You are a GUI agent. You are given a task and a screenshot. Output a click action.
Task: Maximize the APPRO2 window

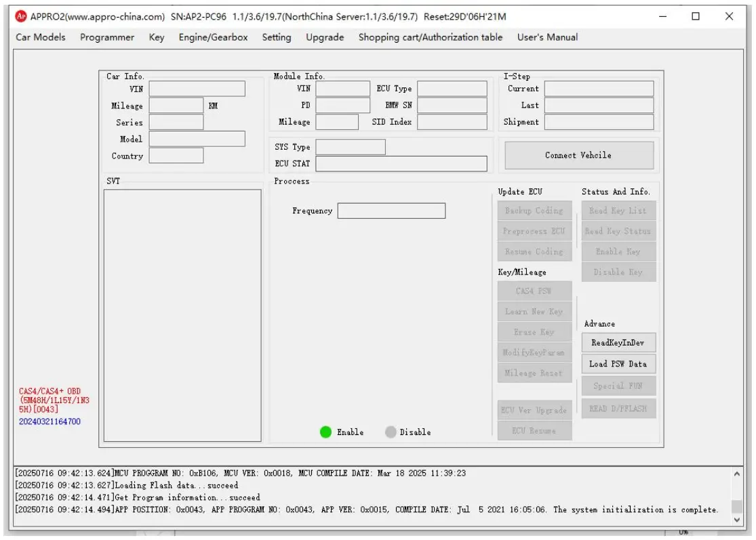[696, 16]
